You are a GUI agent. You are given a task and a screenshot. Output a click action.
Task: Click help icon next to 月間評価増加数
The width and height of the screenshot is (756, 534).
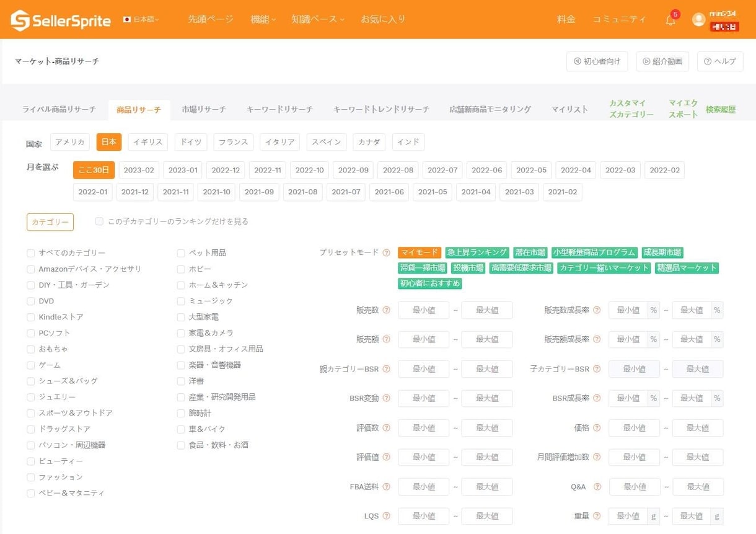(597, 457)
